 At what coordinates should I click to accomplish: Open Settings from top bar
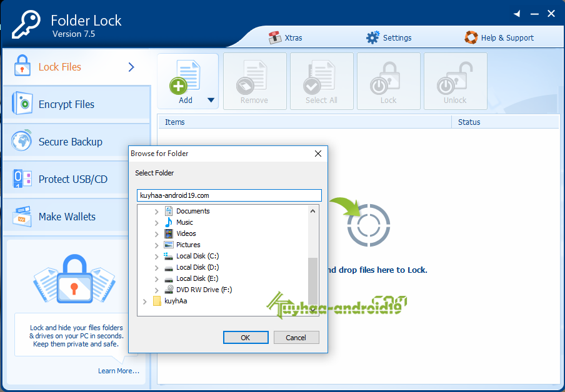tap(389, 38)
